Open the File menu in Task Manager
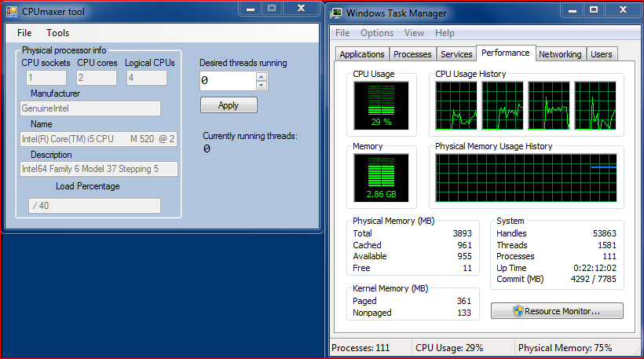 (342, 33)
